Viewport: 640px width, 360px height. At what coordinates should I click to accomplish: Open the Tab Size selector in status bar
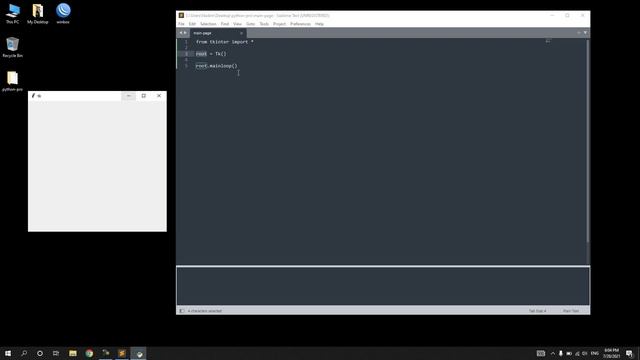click(537, 311)
